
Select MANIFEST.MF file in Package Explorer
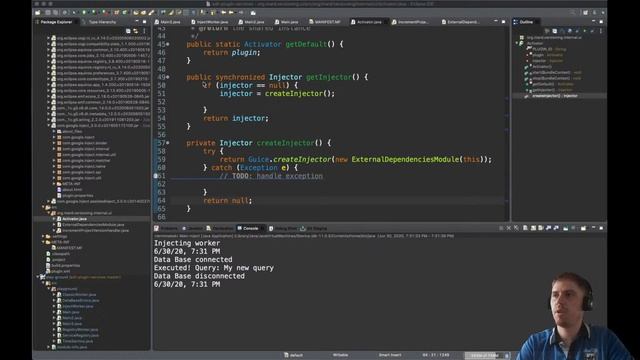pyautogui.click(x=69, y=248)
